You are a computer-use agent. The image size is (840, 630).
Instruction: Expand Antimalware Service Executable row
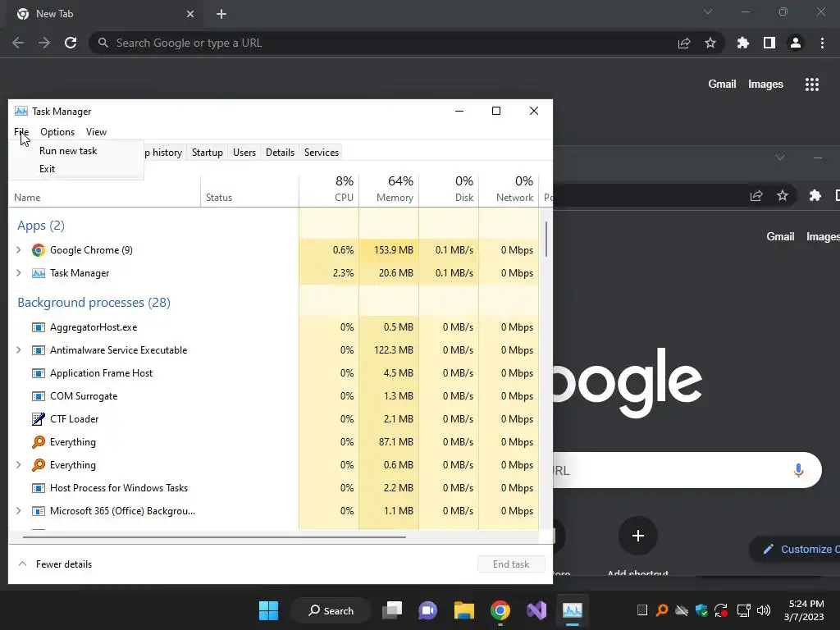[19, 350]
